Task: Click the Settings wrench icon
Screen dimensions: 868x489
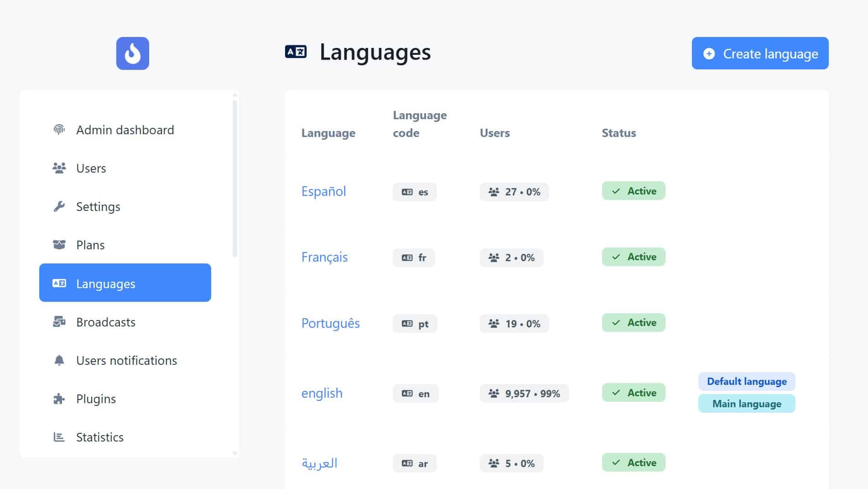Action: click(x=59, y=206)
